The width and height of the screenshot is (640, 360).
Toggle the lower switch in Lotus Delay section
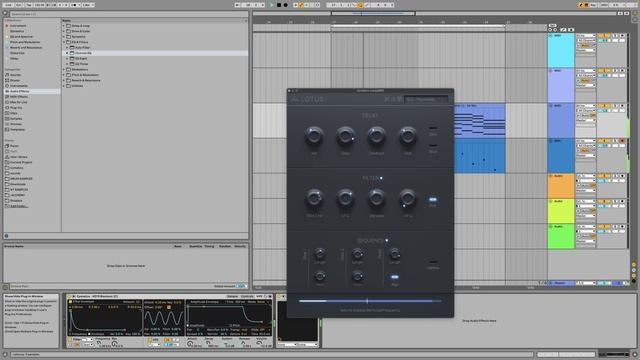click(433, 145)
